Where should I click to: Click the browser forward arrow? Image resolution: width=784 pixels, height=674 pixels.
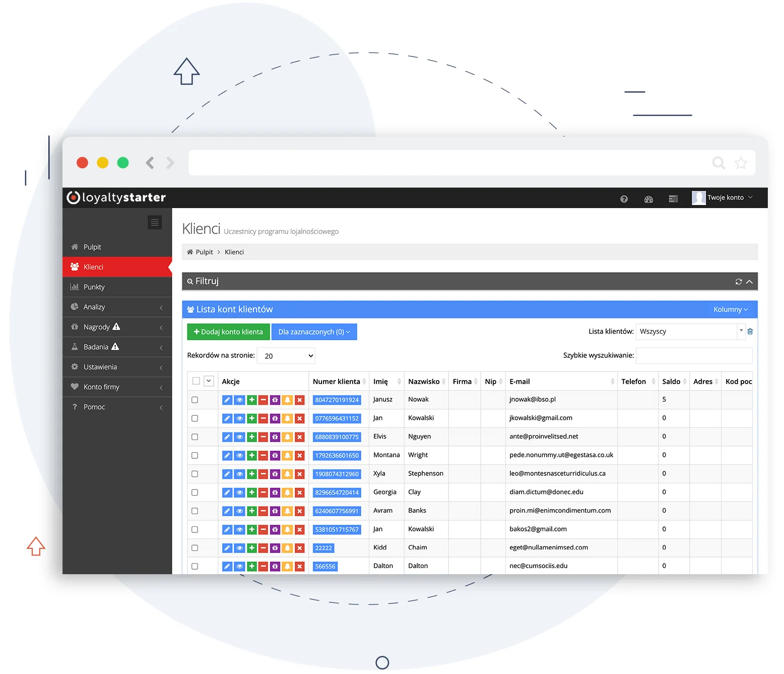click(x=170, y=163)
